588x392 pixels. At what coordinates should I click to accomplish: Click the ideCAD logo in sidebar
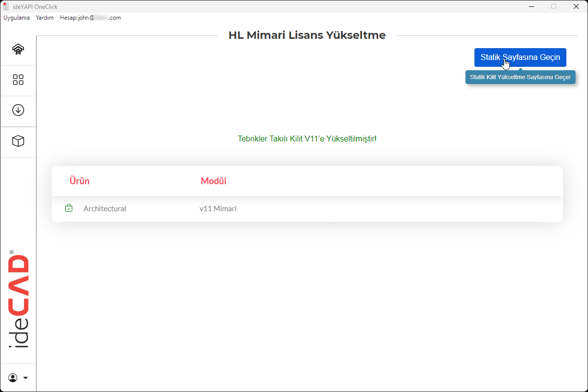(18, 299)
